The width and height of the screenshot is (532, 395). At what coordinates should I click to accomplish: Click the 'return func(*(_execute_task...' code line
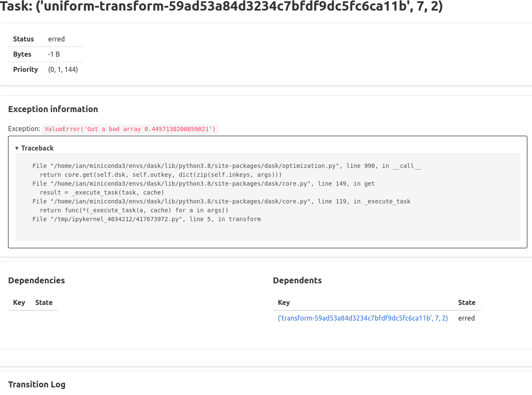coord(134,210)
